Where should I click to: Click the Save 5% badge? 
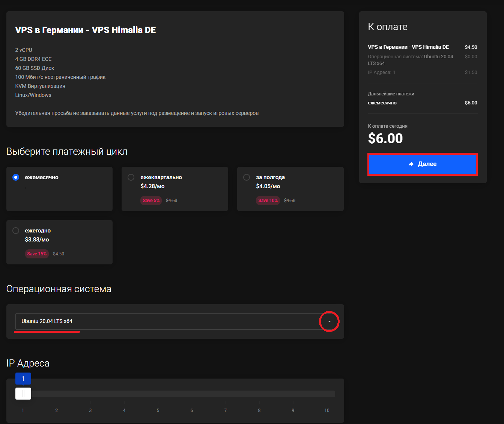pos(151,201)
